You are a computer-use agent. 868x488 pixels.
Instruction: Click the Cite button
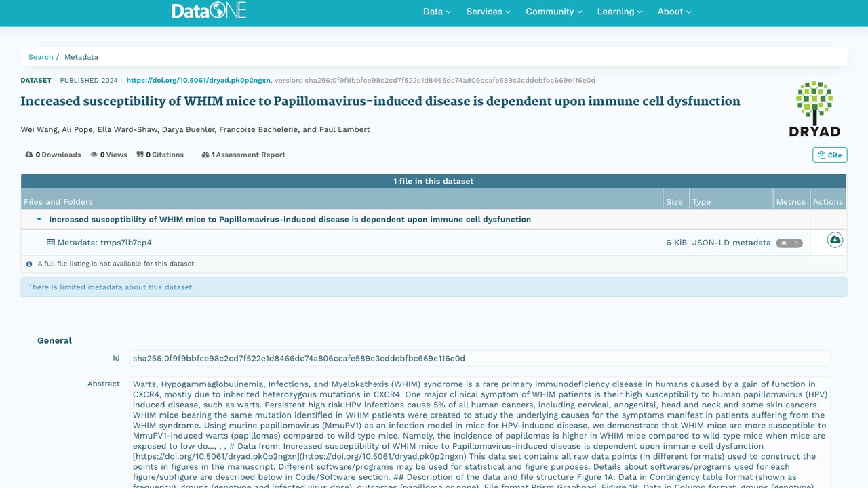point(830,155)
